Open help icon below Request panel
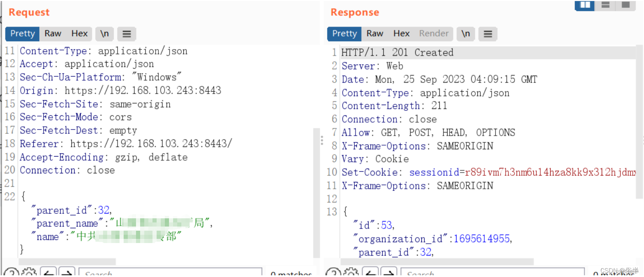644x277 pixels. coord(11,273)
